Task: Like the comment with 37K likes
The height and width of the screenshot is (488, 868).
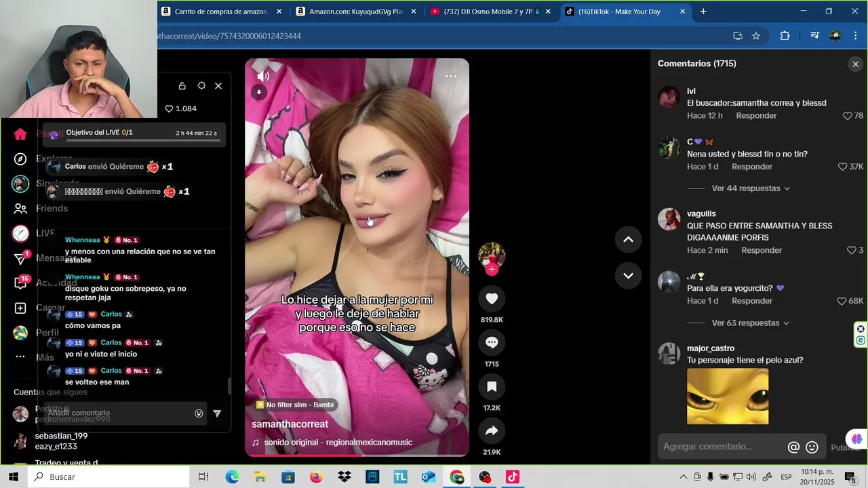Action: point(842,167)
